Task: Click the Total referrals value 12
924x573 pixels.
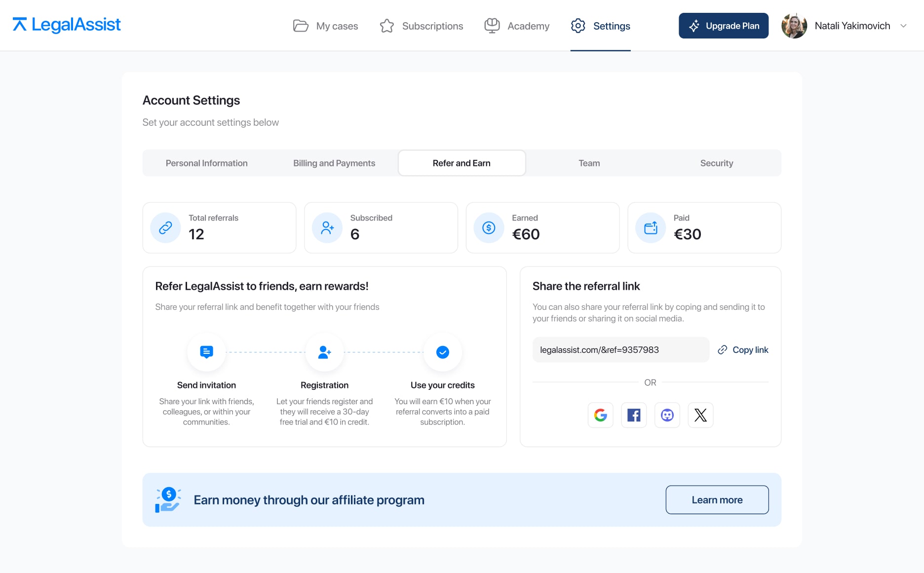Action: point(196,234)
